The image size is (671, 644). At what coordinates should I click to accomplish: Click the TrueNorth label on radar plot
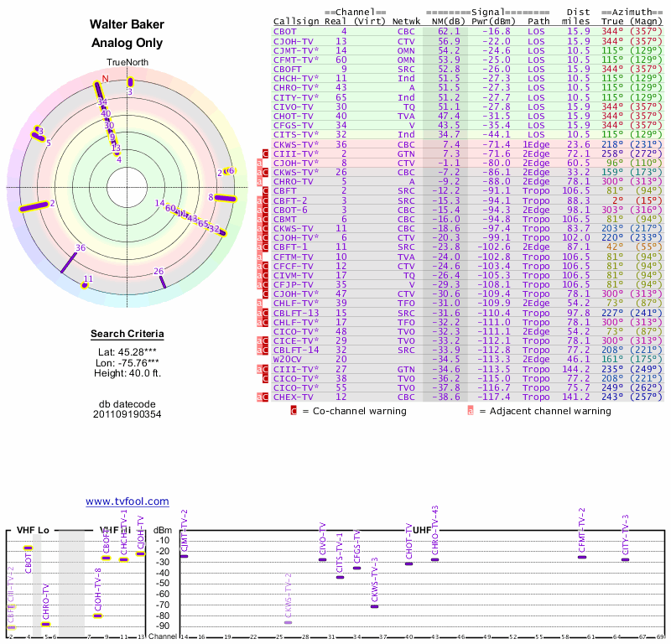pyautogui.click(x=126, y=63)
